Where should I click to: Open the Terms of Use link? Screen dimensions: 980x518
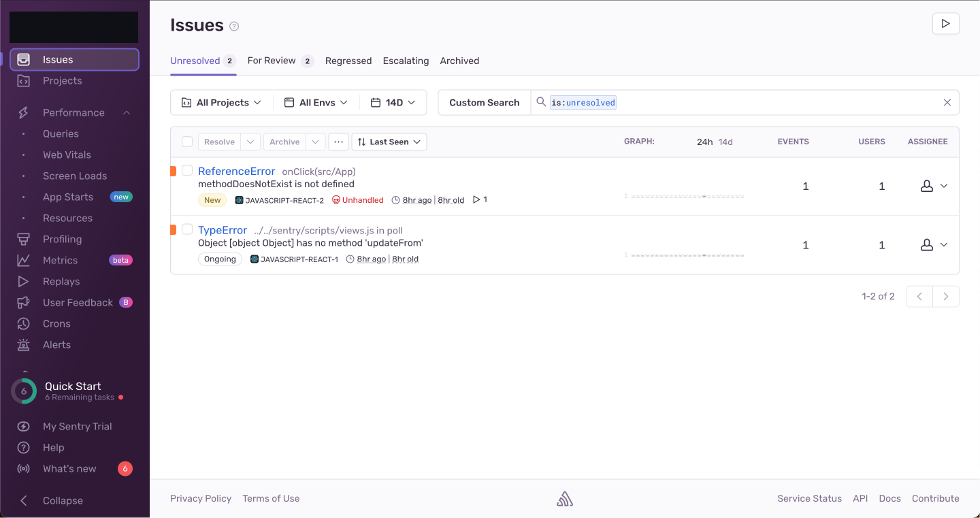[271, 498]
